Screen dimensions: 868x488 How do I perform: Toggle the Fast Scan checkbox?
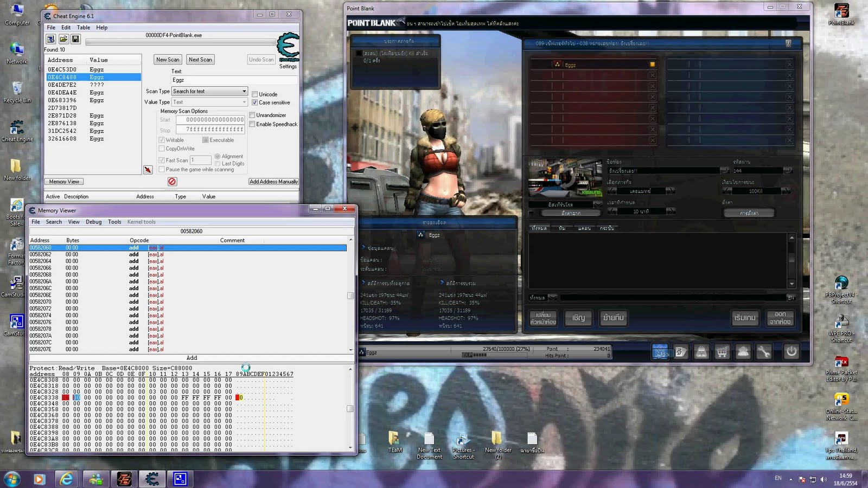click(x=162, y=160)
